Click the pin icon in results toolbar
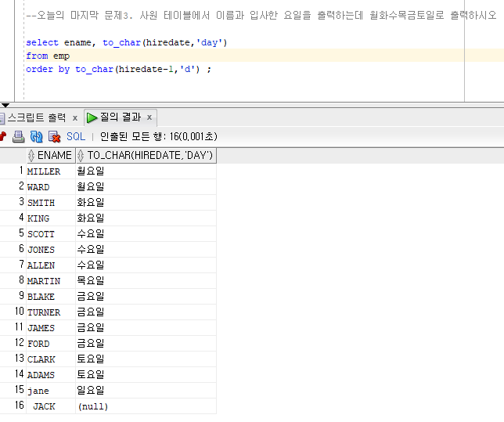The height and width of the screenshot is (422, 504). 3,136
